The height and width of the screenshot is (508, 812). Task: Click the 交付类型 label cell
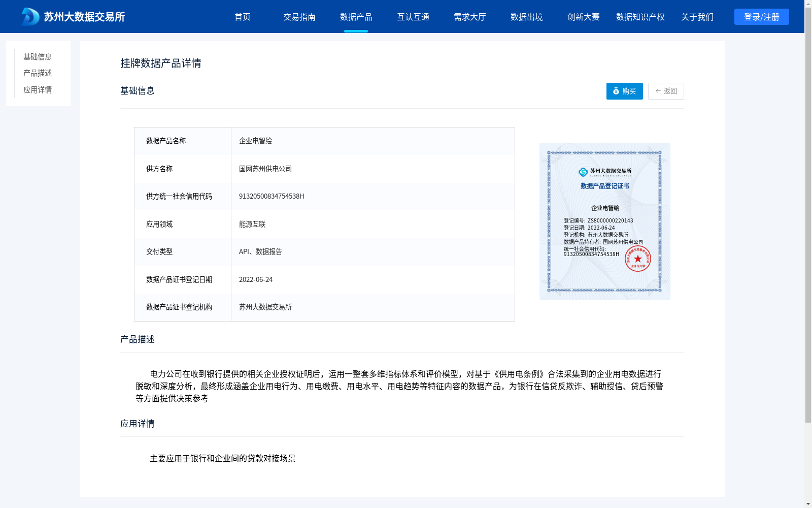click(x=183, y=251)
